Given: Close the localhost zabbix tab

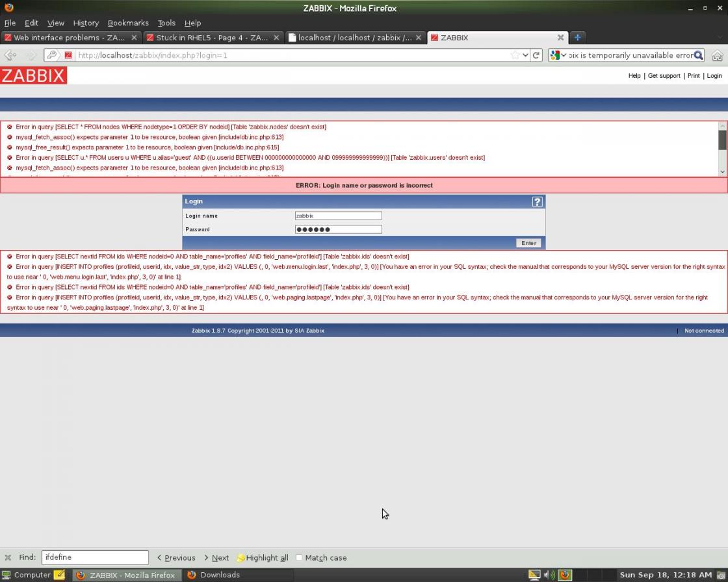Looking at the screenshot, I should coord(419,38).
